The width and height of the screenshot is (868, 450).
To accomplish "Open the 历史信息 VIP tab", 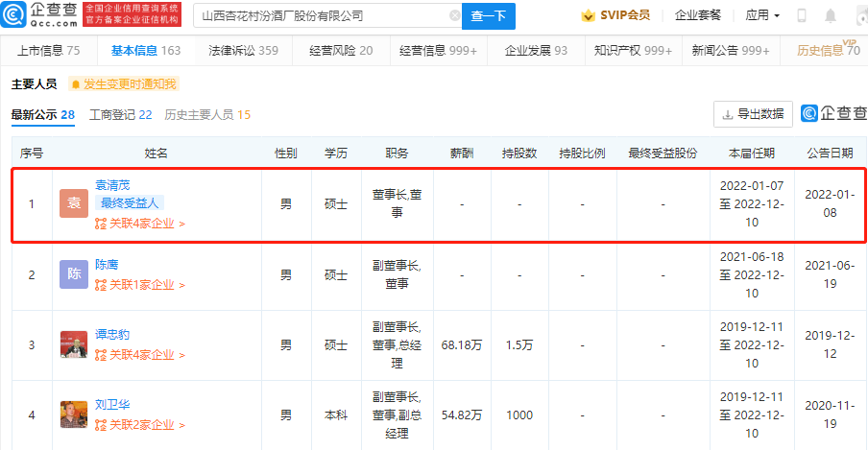I will [x=828, y=50].
